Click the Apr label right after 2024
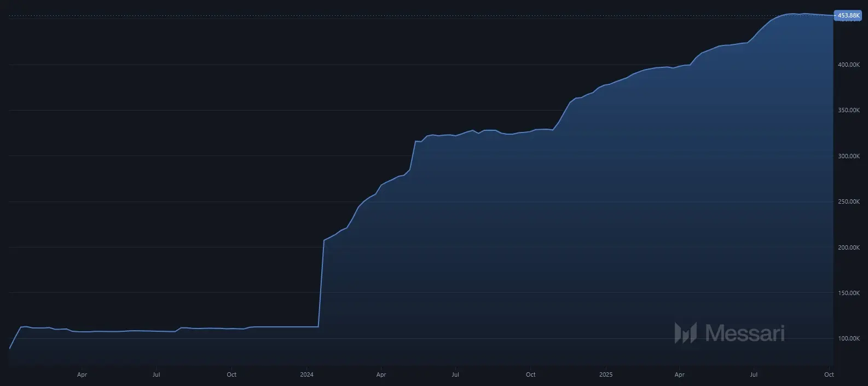 (x=381, y=375)
